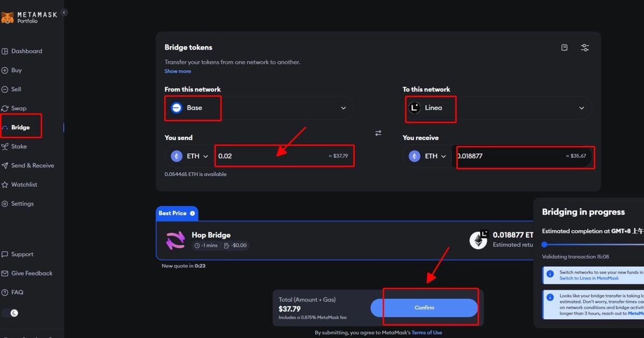
Task: Go to Swap in sidebar
Action: pos(19,108)
